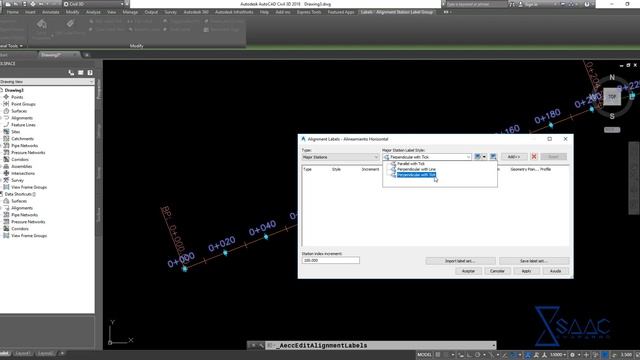Switch to the Layout1 tab
This screenshot has width=640, height=360.
point(23,353)
